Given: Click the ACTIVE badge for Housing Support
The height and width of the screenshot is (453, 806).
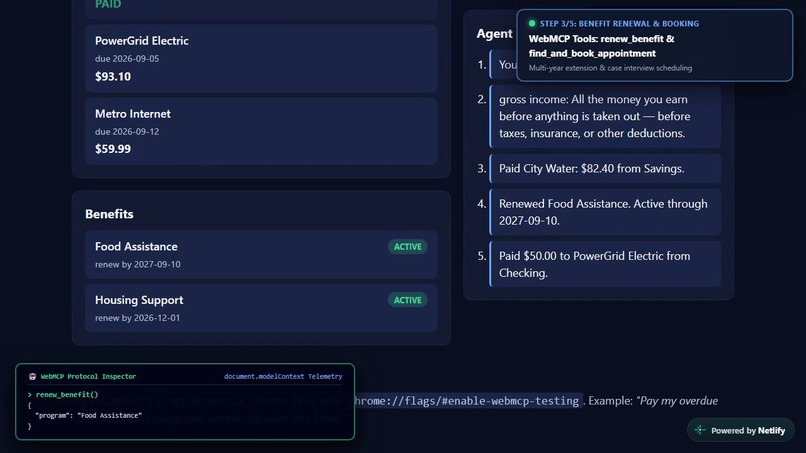Looking at the screenshot, I should coord(408,300).
